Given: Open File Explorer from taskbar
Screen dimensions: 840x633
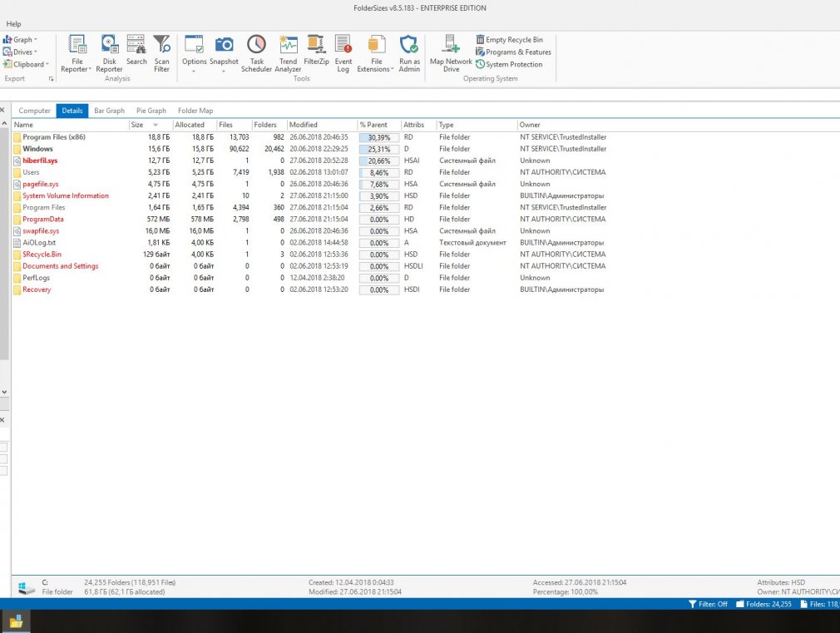Looking at the screenshot, I should click(16, 621).
